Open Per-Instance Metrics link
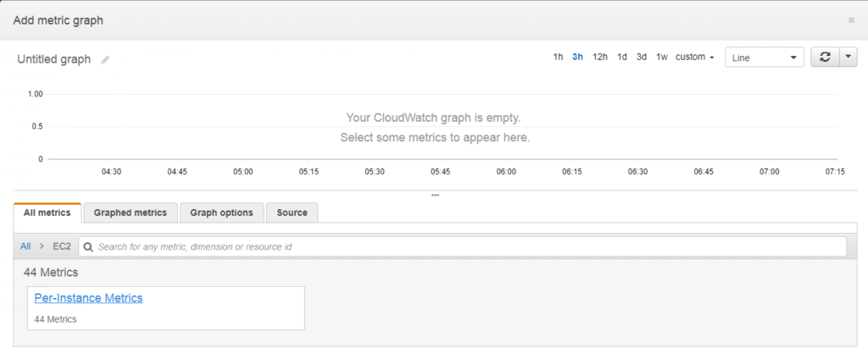 point(88,298)
